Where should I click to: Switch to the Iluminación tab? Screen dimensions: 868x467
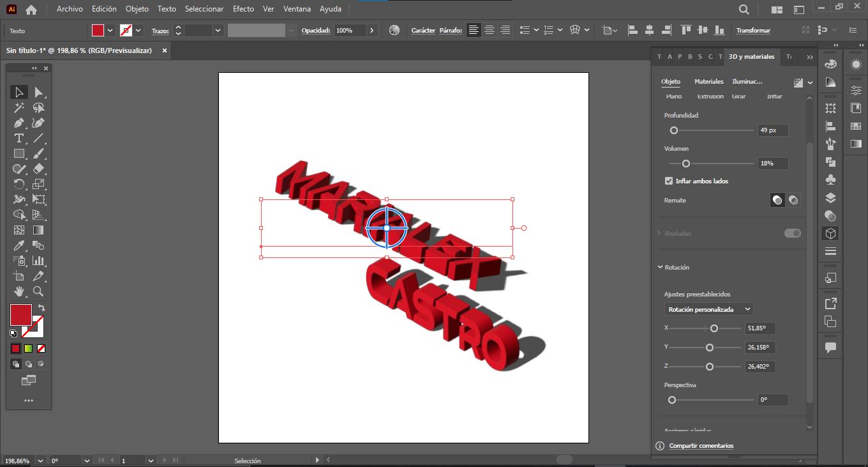(x=747, y=82)
